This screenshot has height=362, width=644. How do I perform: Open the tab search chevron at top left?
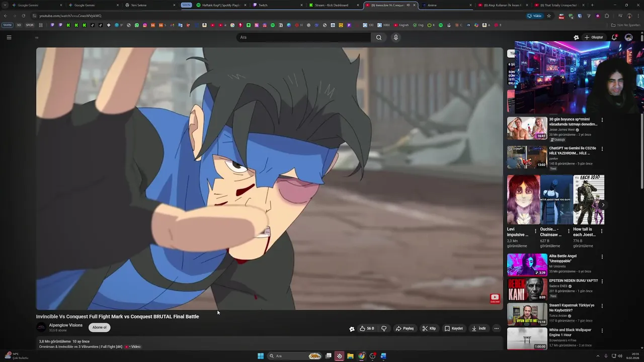point(6,5)
